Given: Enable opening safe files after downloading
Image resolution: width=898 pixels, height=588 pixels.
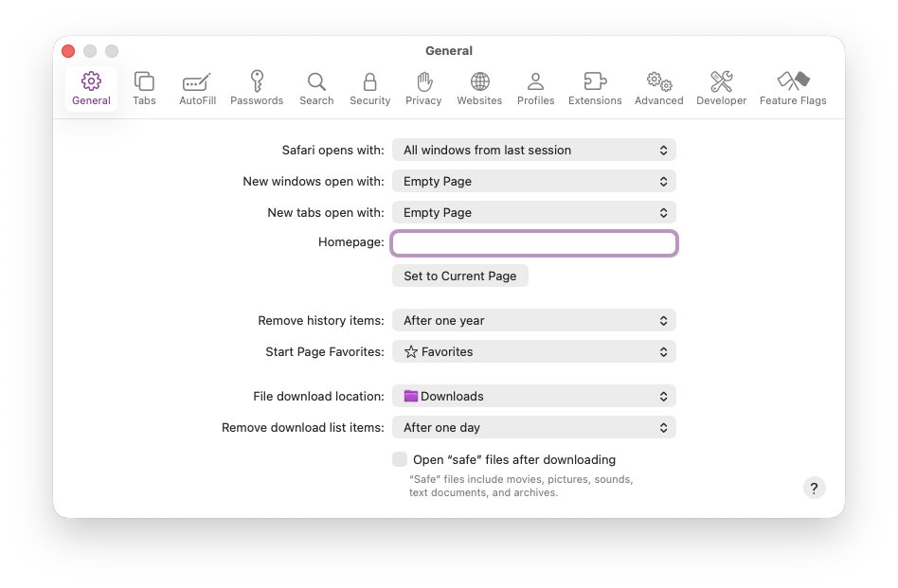Looking at the screenshot, I should click(400, 458).
